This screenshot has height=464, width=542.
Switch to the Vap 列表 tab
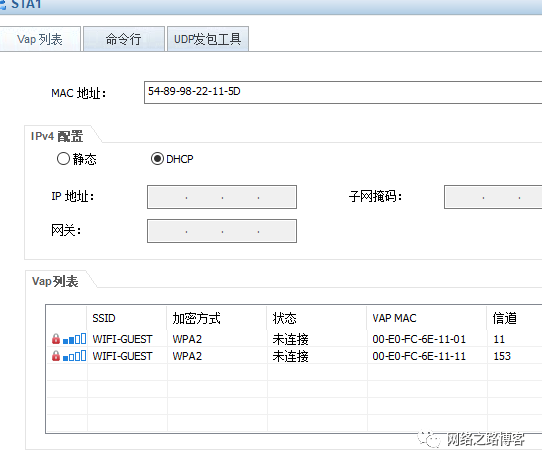point(40,39)
